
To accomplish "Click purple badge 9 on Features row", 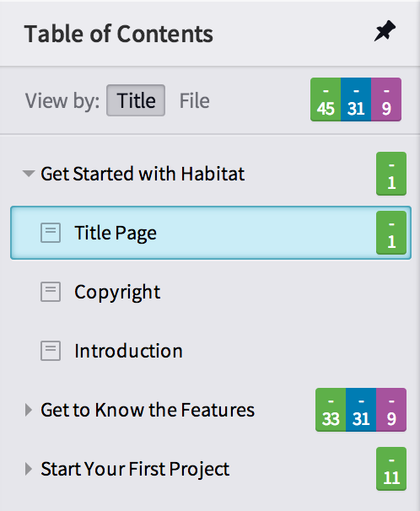I will coord(391,410).
